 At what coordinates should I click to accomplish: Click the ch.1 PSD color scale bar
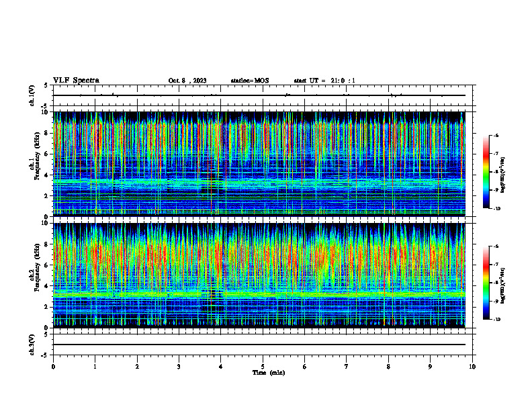(486, 172)
